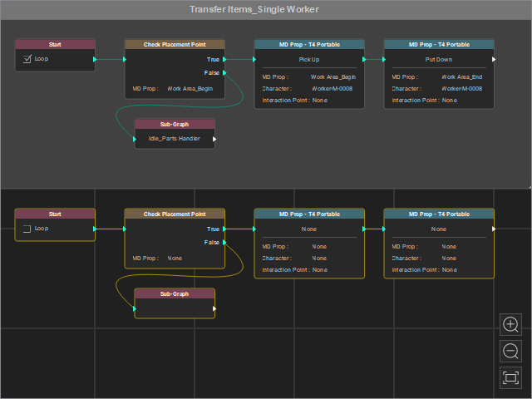
Task: Open the Put Down action selector
Action: (439, 59)
